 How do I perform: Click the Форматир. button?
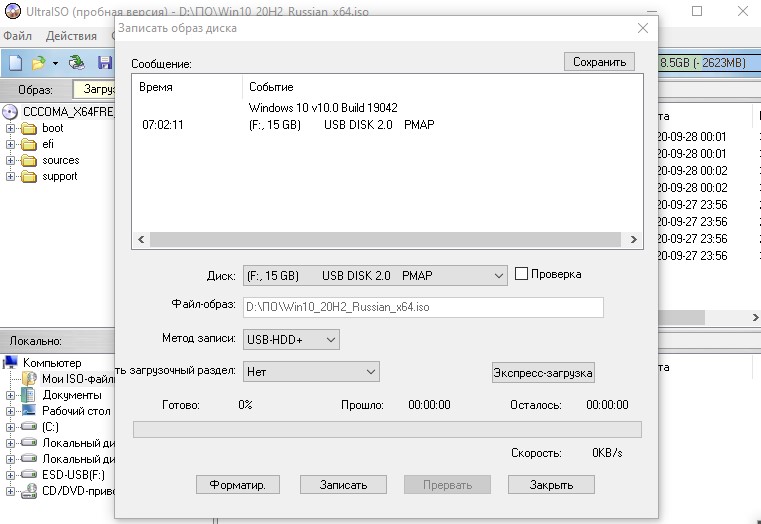point(238,484)
